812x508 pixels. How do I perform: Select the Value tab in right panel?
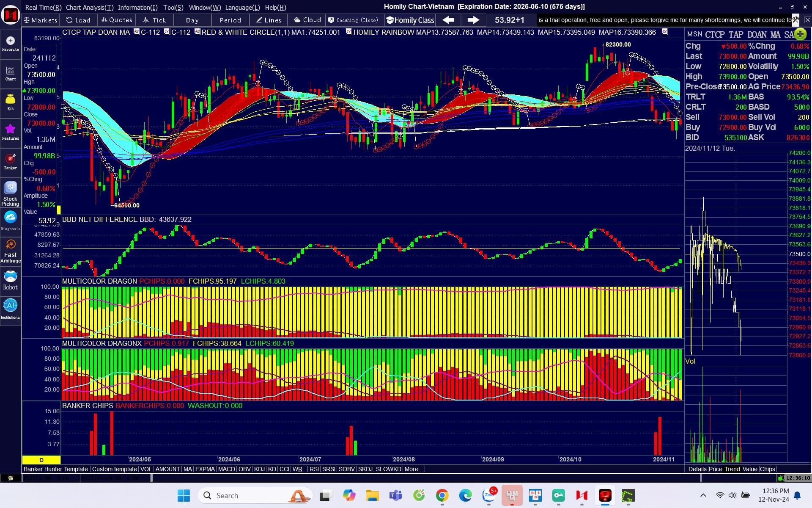click(x=750, y=469)
